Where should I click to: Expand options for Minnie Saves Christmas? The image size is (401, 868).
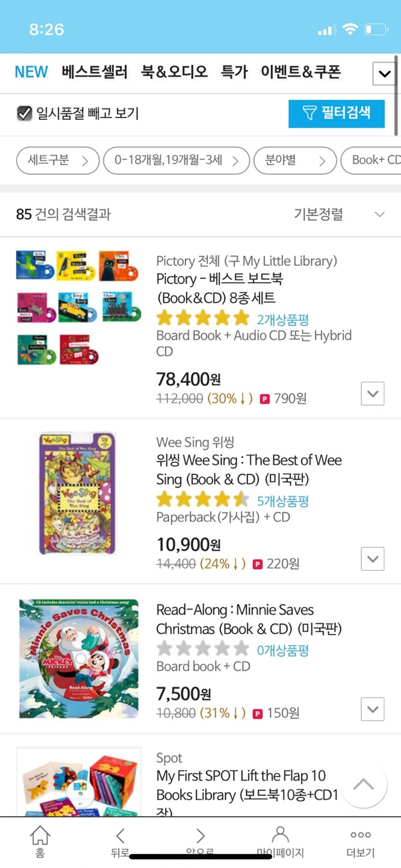click(x=373, y=709)
